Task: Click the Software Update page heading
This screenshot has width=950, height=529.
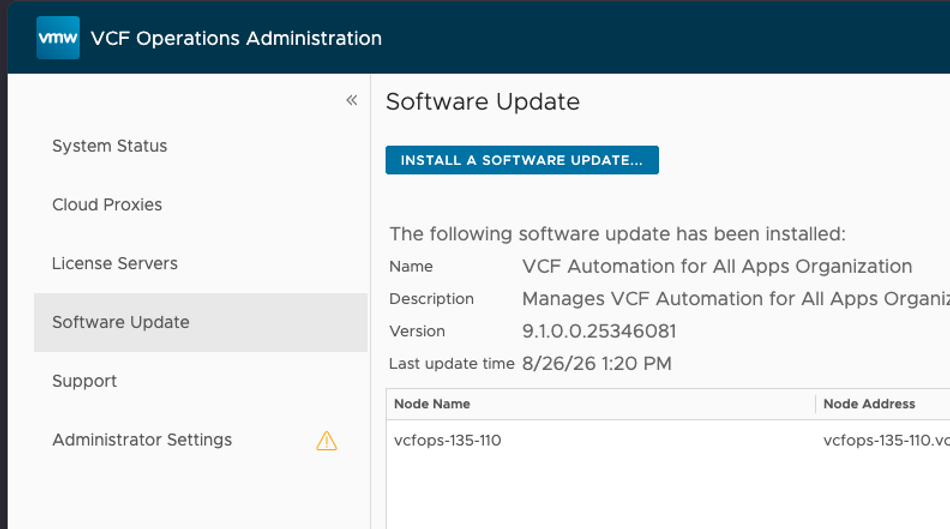Action: [483, 102]
